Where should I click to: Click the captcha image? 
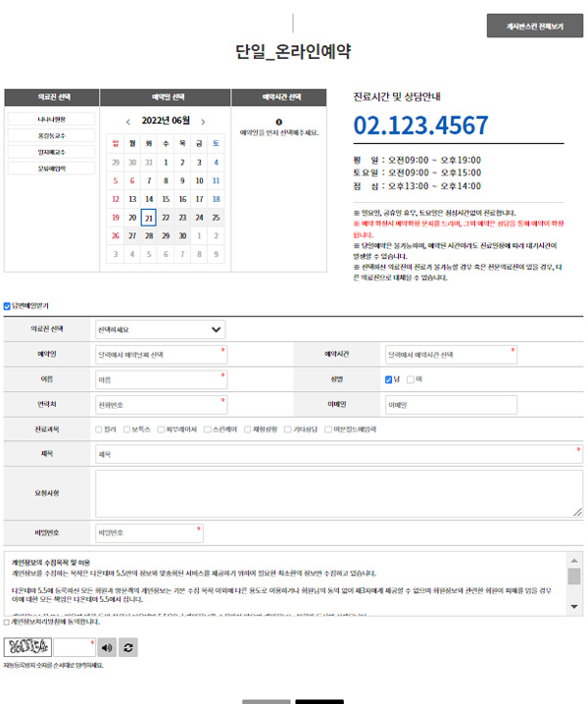tap(26, 646)
